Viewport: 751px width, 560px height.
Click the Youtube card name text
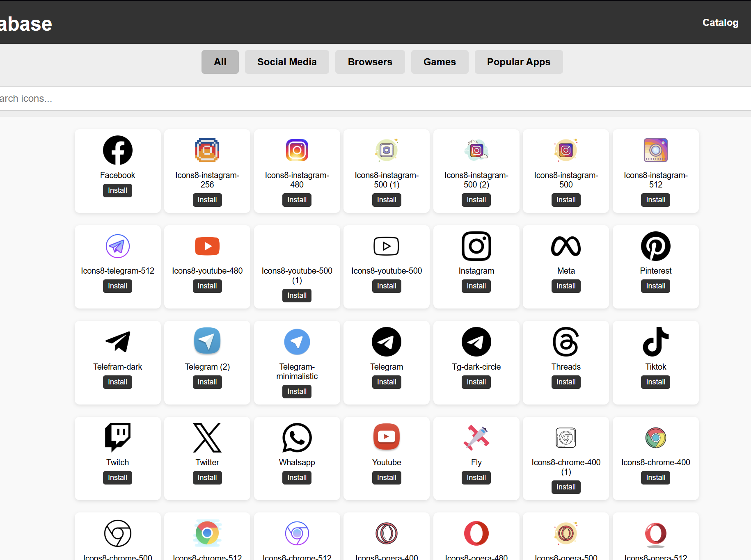[x=386, y=462]
